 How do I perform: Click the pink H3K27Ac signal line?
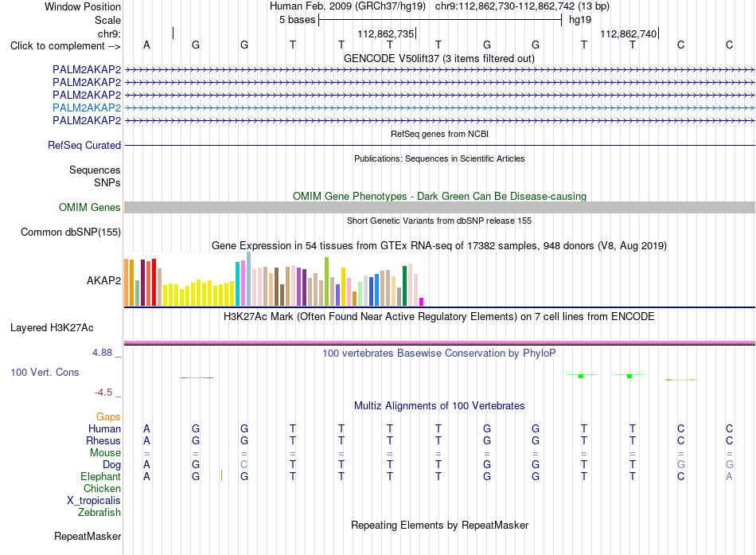coord(439,342)
